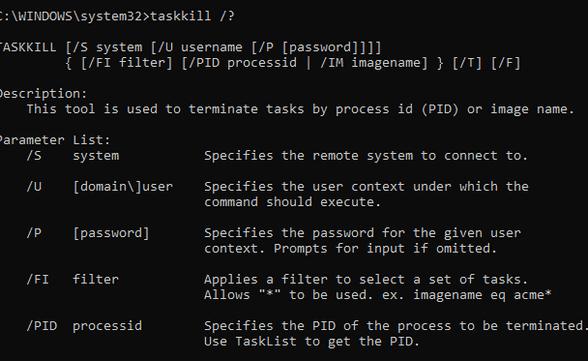Click the /P parameter in parameter list
This screenshot has width=588, height=361.
(34, 233)
